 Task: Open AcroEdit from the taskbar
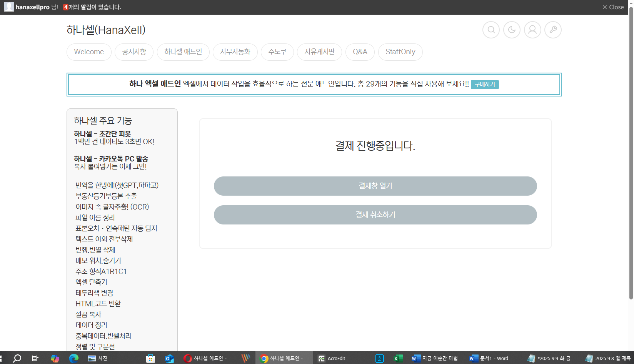click(x=332, y=358)
